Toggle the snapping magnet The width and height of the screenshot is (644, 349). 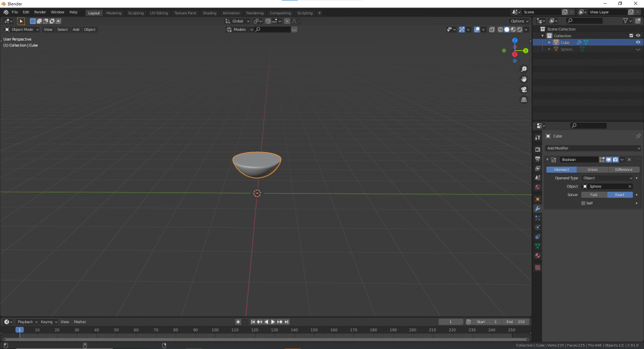(x=268, y=21)
